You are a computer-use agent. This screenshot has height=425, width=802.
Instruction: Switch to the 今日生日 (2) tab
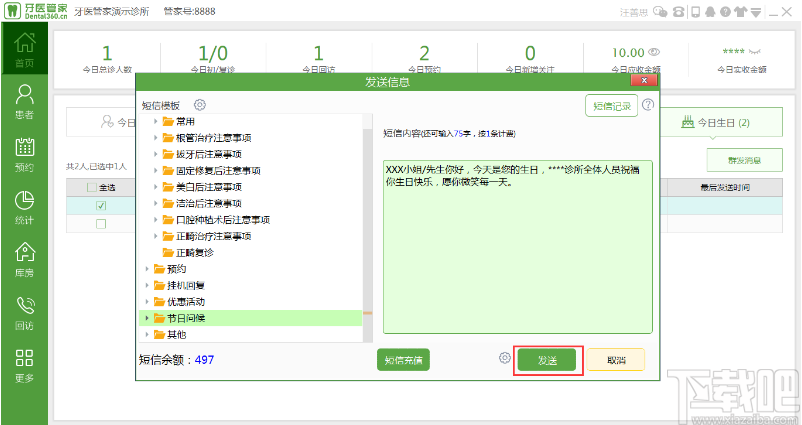pyautogui.click(x=722, y=122)
